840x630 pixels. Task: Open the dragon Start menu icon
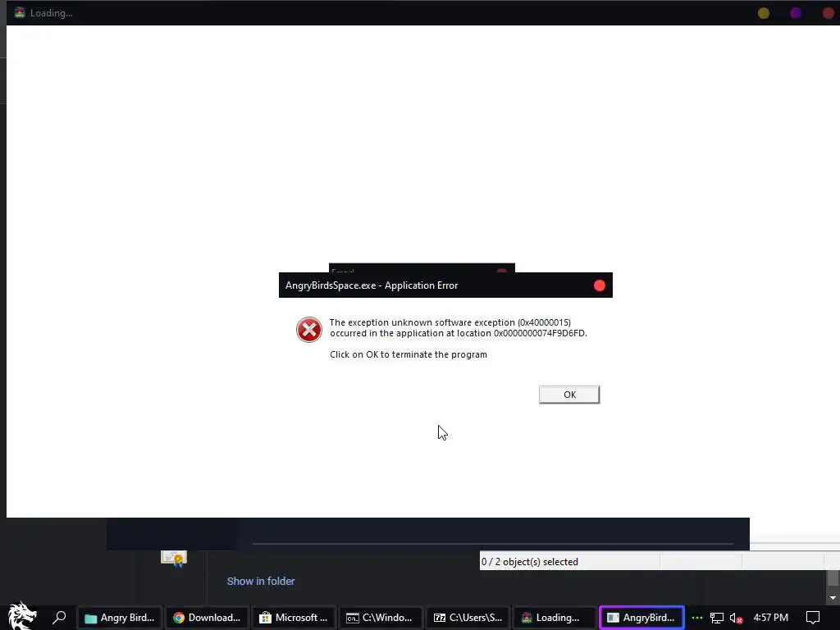22,615
